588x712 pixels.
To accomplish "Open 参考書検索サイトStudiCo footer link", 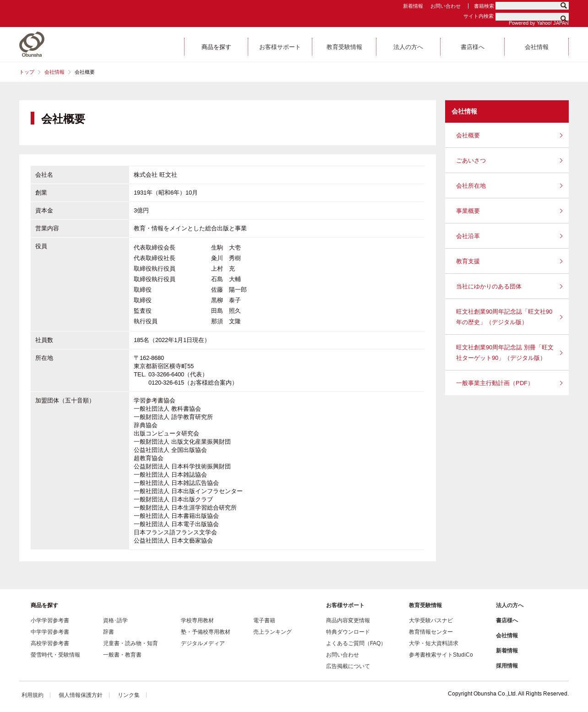I will pos(441,655).
